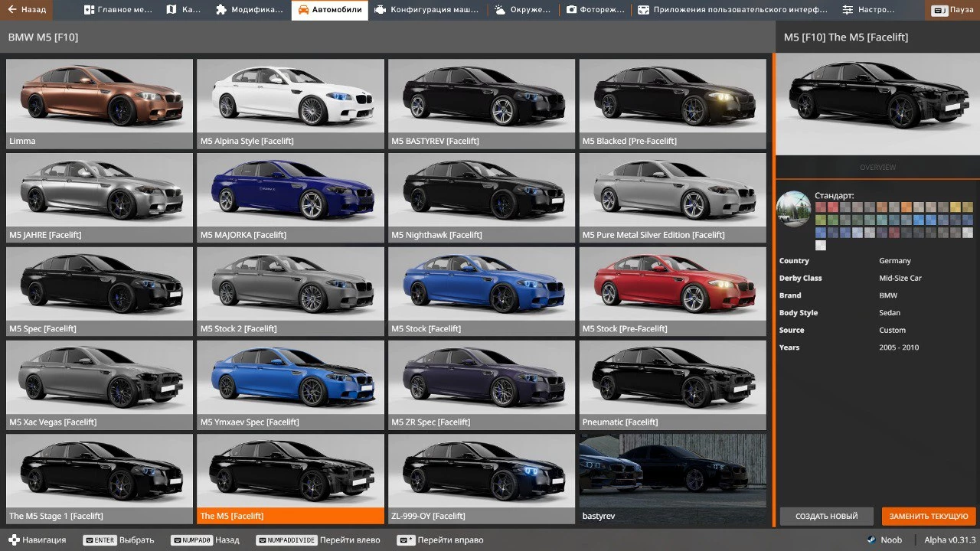The height and width of the screenshot is (551, 980).
Task: Open Окружение weather tab
Action: tap(522, 10)
